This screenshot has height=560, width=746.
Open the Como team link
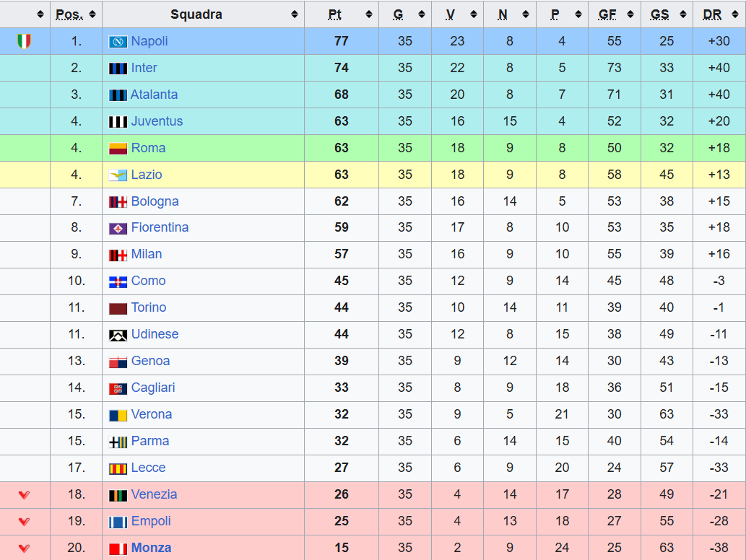point(149,281)
